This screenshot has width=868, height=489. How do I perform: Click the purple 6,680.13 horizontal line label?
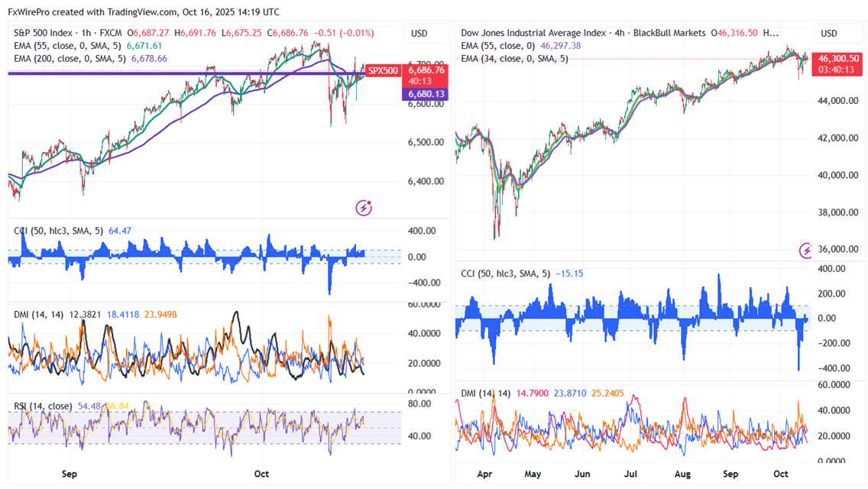pyautogui.click(x=426, y=94)
